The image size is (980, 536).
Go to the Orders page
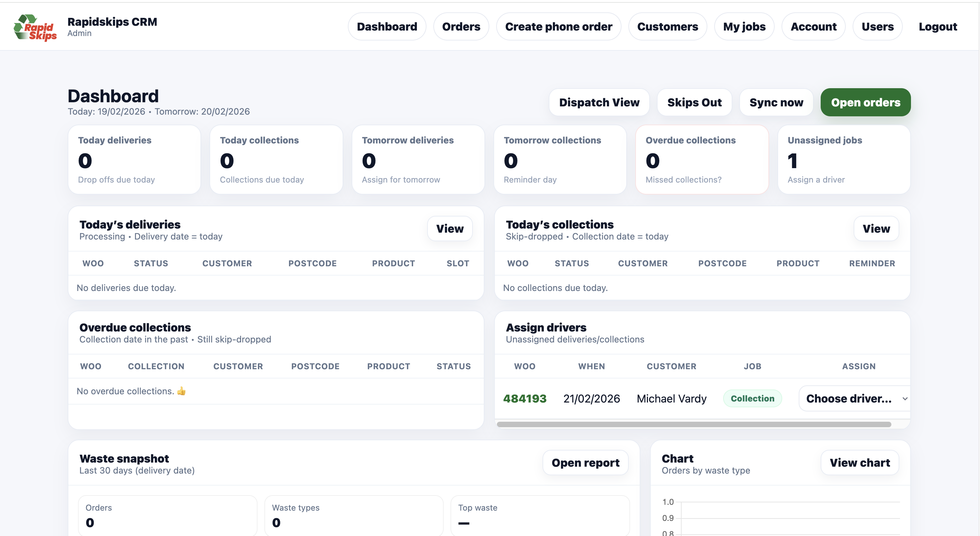461,26
